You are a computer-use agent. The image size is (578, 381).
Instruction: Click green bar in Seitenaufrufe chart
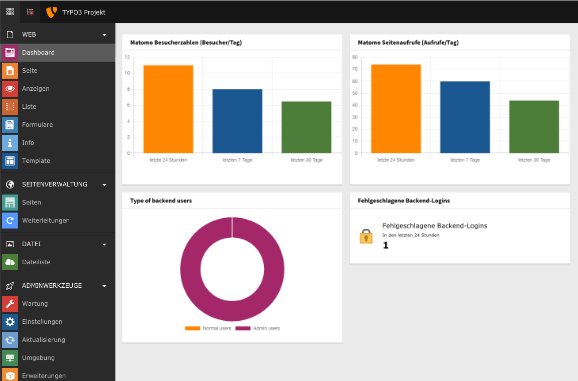point(534,127)
